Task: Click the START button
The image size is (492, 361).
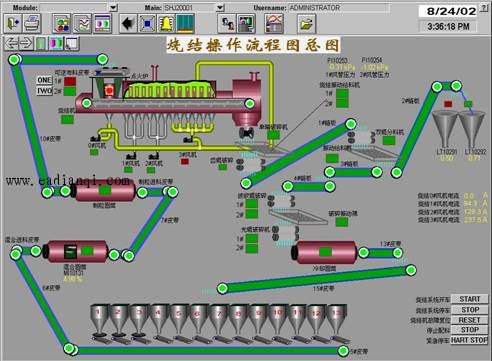Action: tap(470, 299)
